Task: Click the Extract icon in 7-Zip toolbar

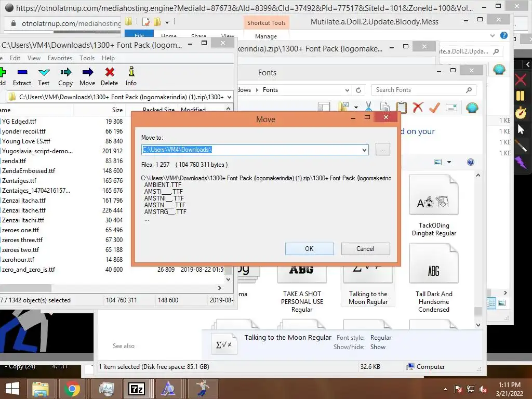Action: tap(22, 72)
